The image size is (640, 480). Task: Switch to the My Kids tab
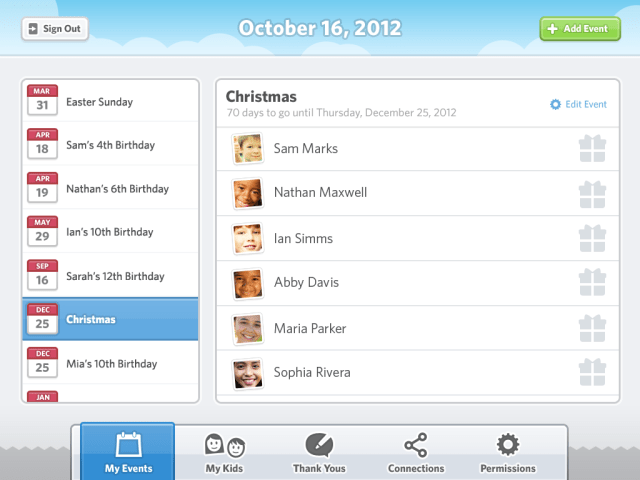[x=224, y=452]
